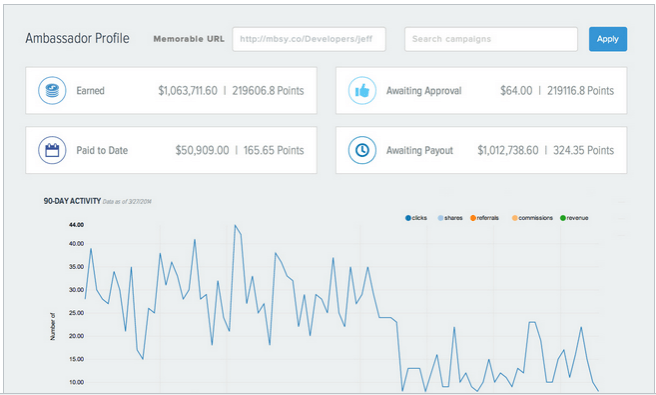This screenshot has width=656, height=395.
Task: Open the Awaiting Payout summary card
Action: [x=481, y=150]
